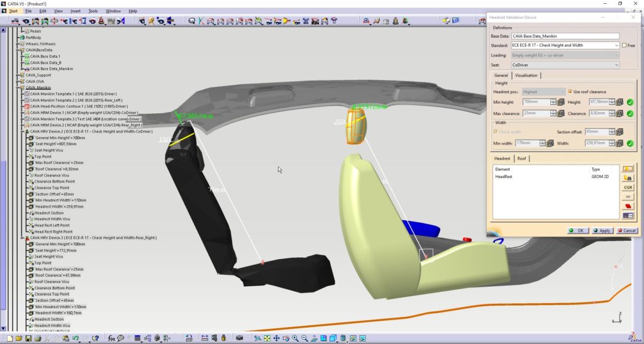Click the red surface icon button below CGR
This screenshot has width=644, height=344.
coord(628,206)
